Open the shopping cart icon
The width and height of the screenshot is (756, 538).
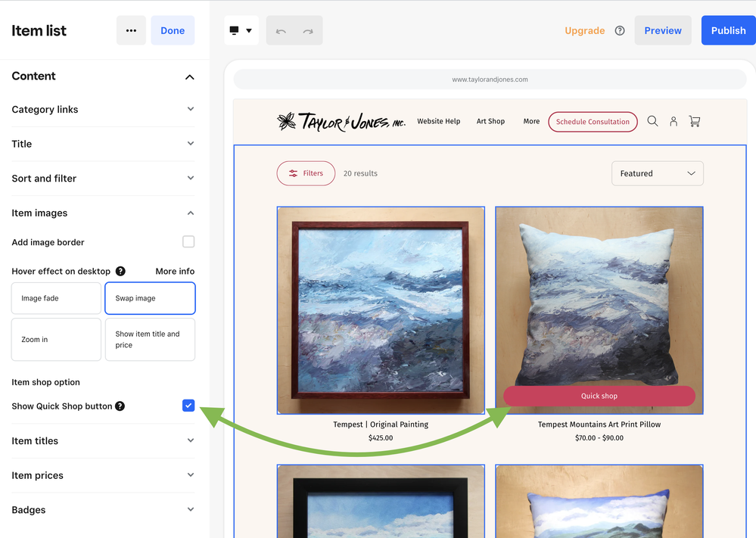(x=695, y=121)
